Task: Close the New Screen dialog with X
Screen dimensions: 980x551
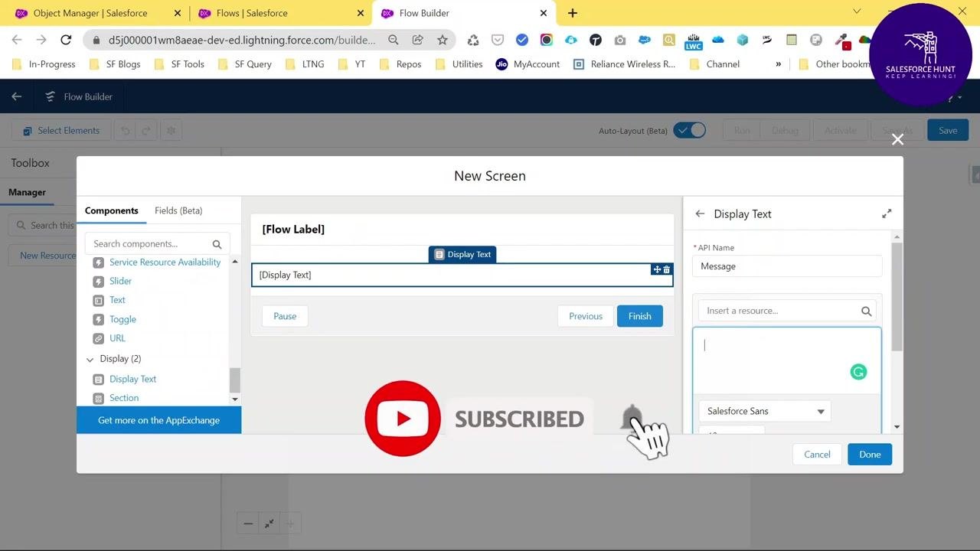Action: tap(897, 139)
